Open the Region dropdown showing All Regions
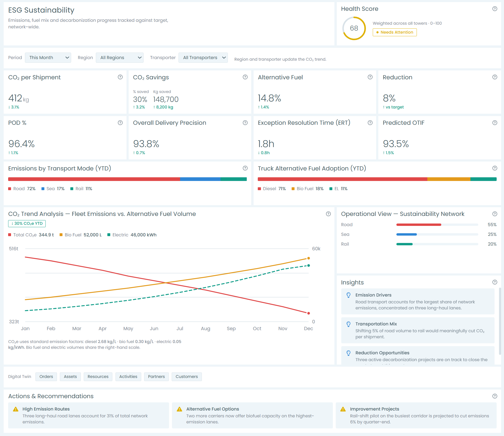 [x=120, y=58]
